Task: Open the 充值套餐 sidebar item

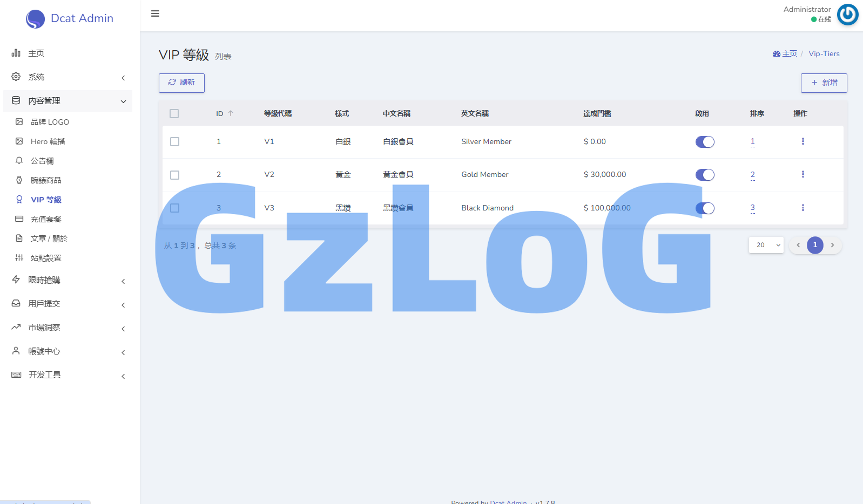Action: coord(46,219)
